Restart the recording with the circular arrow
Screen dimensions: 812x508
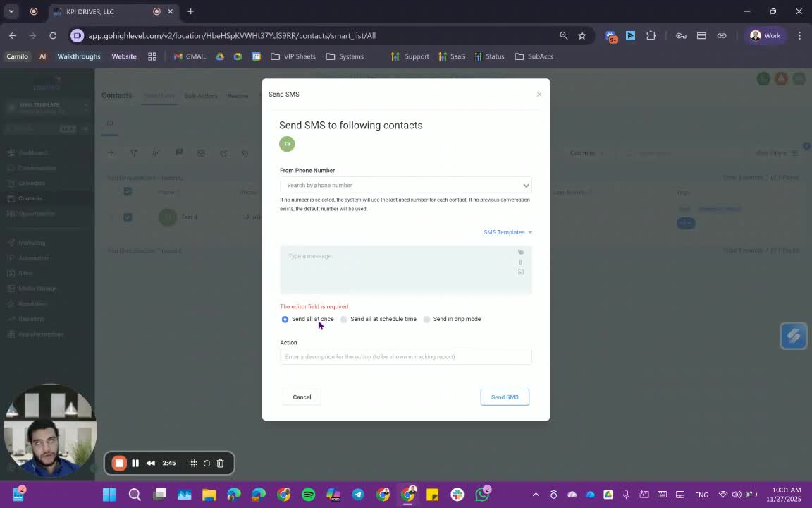[x=207, y=464]
